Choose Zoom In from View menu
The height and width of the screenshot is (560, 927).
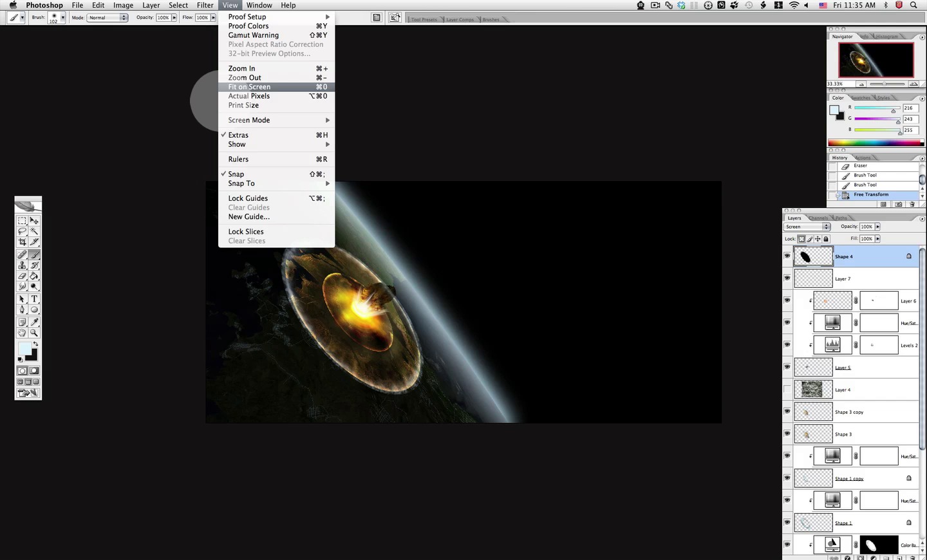(x=277, y=68)
